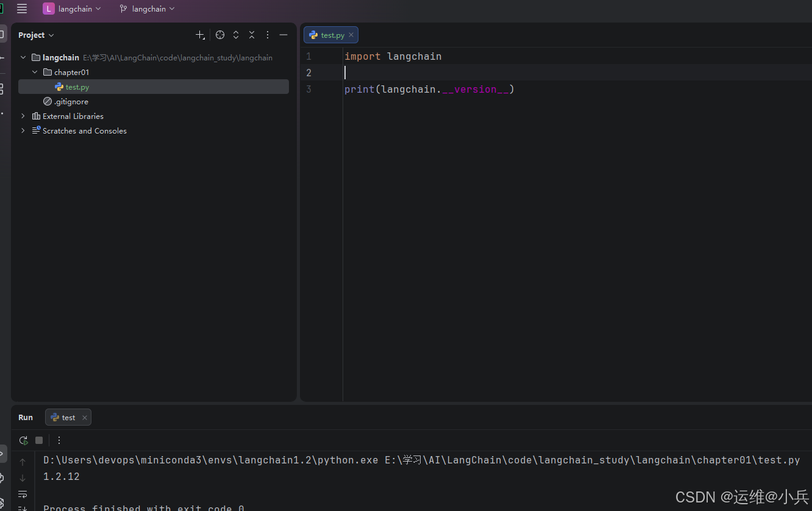Viewport: 812px width, 511px height.
Task: Toggle Soft-Wrap in Run console
Action: (23, 494)
